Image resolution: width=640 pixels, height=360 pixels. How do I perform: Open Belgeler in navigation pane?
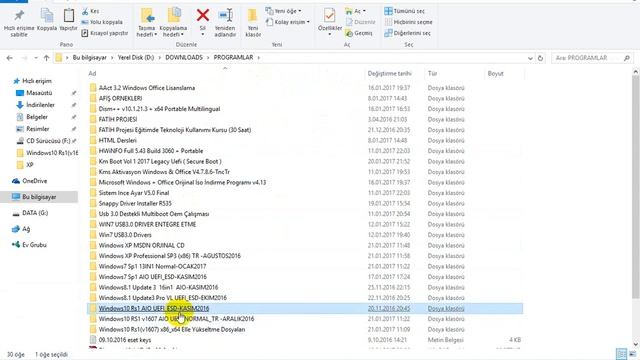tap(37, 117)
